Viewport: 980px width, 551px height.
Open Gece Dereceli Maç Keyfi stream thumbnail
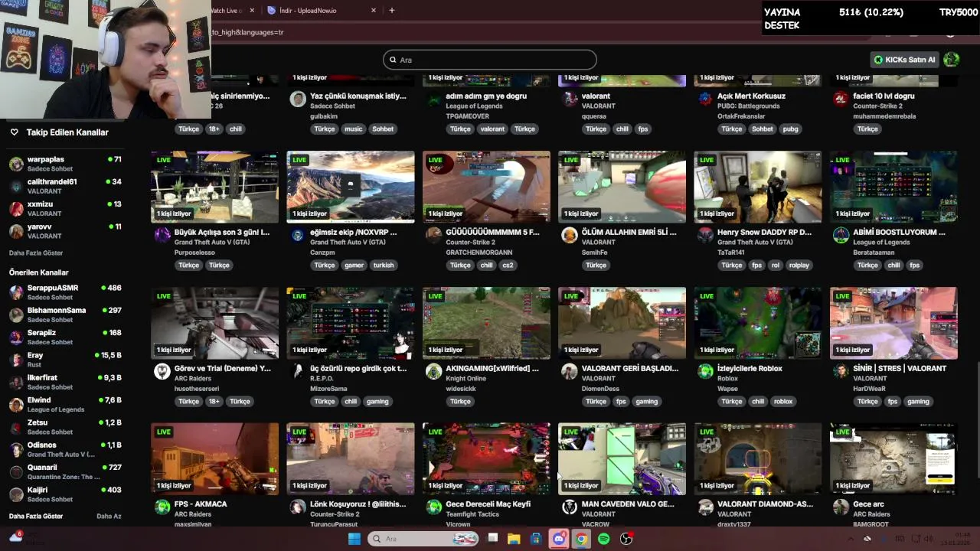(x=486, y=458)
